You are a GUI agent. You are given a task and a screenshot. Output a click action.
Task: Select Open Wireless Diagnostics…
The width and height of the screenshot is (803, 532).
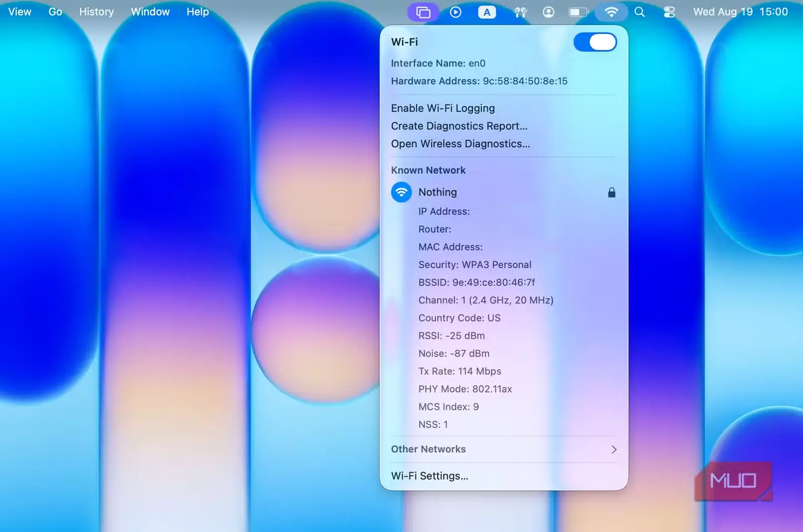(x=461, y=144)
